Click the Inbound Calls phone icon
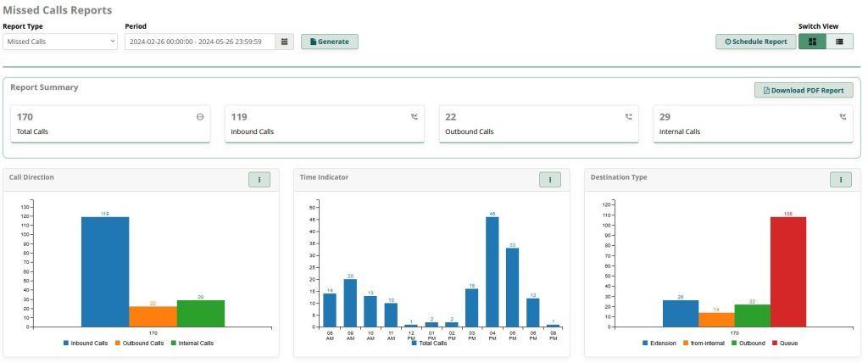 click(x=415, y=117)
